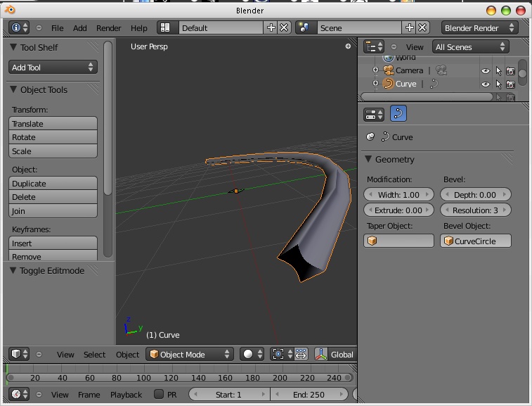Delete the current Scene
The image size is (532, 406).
coord(422,27)
